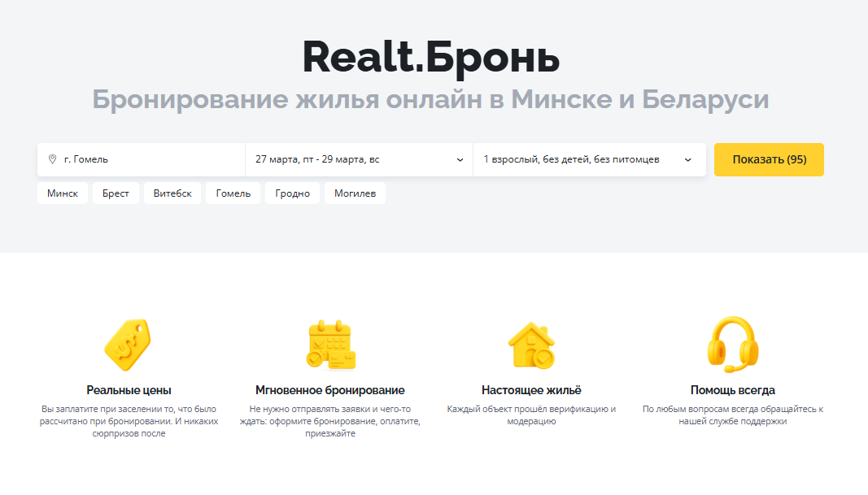This screenshot has width=868, height=495.
Task: Select the Минск city chip
Action: [63, 193]
